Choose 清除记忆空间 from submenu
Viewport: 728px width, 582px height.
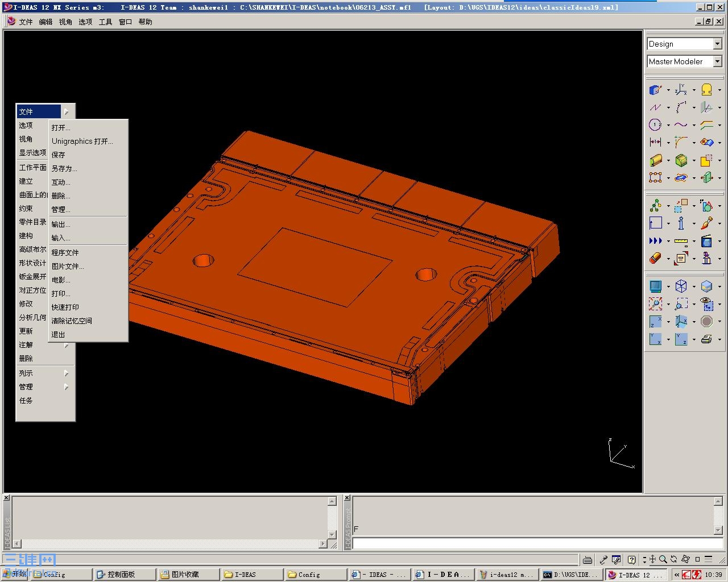coord(72,321)
